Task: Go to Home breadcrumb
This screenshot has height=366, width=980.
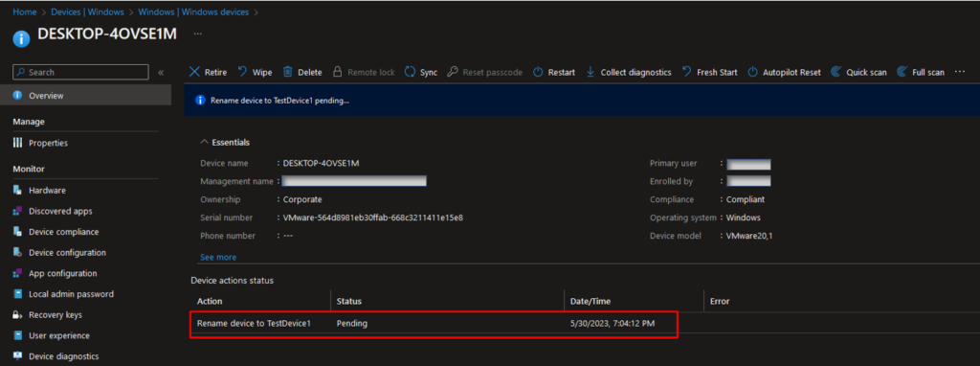Action: 24,11
